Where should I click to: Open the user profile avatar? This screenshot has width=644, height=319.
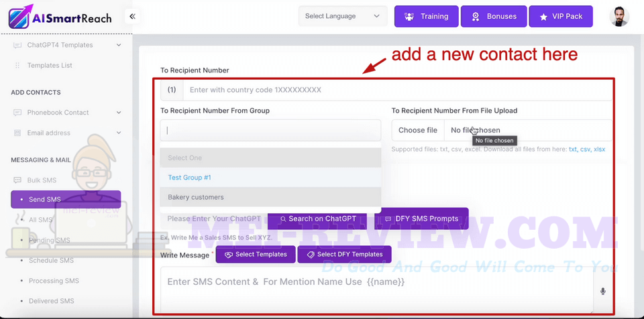(619, 17)
